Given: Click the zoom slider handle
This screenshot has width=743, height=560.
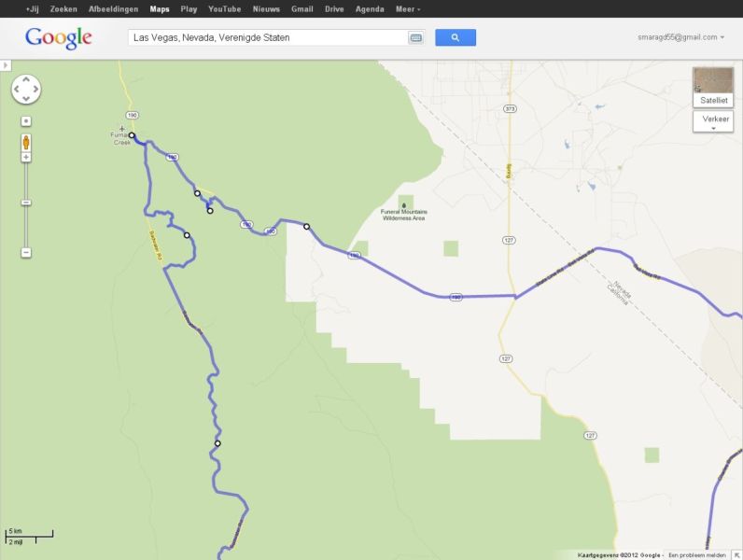Looking at the screenshot, I should pos(26,203).
